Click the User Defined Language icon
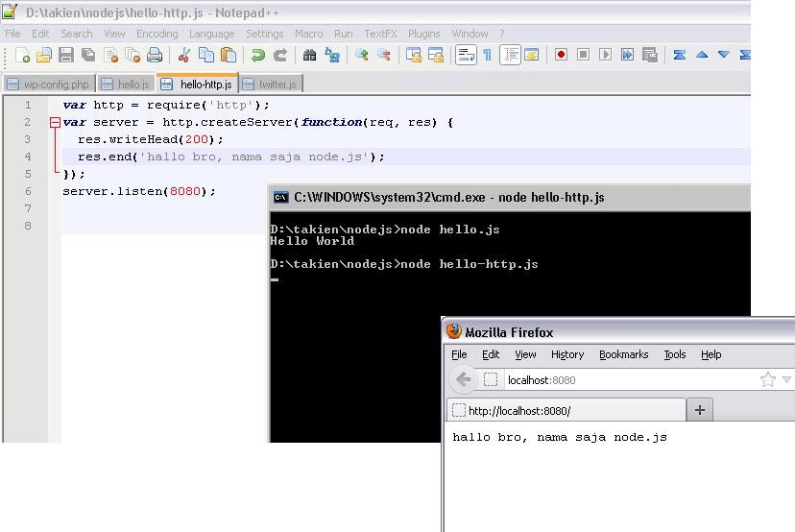 pos(531,55)
